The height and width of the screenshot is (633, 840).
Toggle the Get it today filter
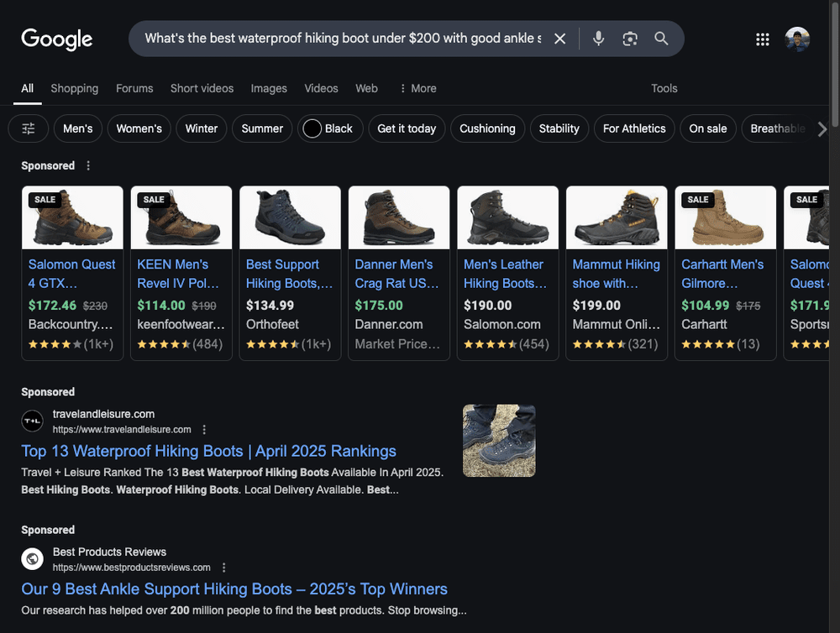pos(407,128)
